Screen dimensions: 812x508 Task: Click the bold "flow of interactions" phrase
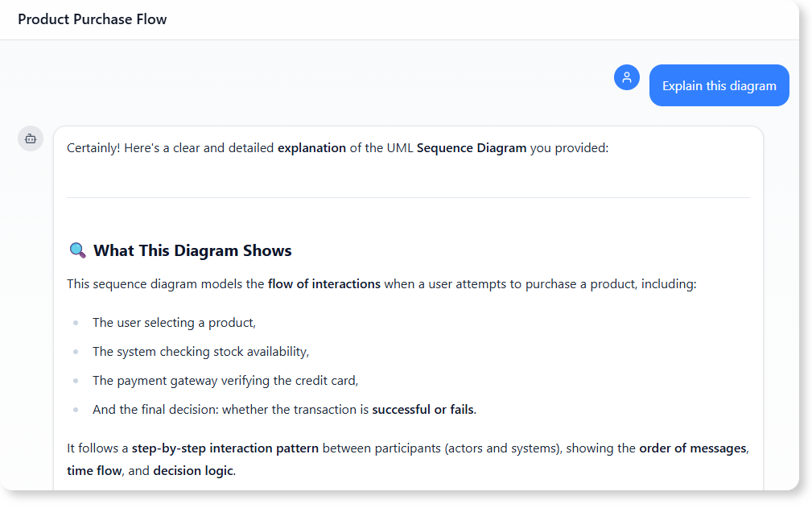324,283
